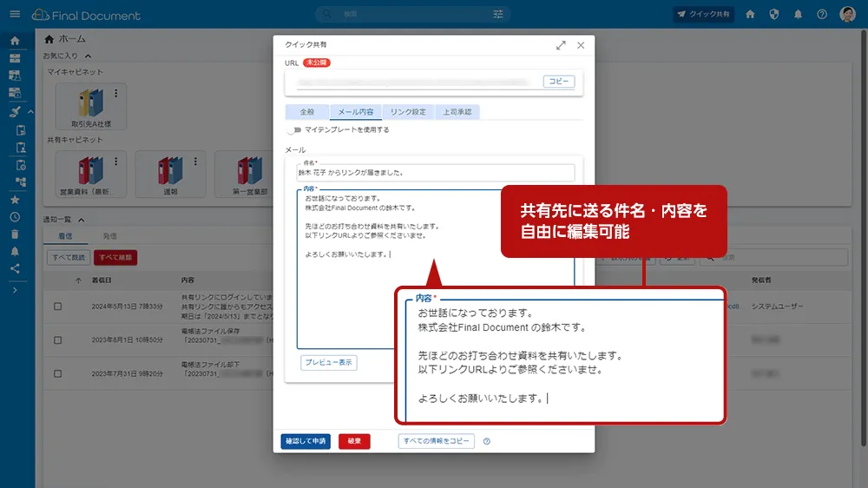
Task: Click the shield security icon
Action: click(774, 15)
